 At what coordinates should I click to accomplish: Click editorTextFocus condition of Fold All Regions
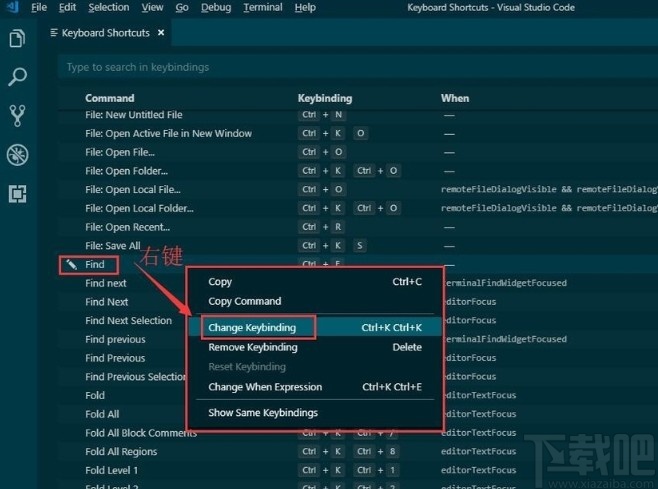(478, 452)
